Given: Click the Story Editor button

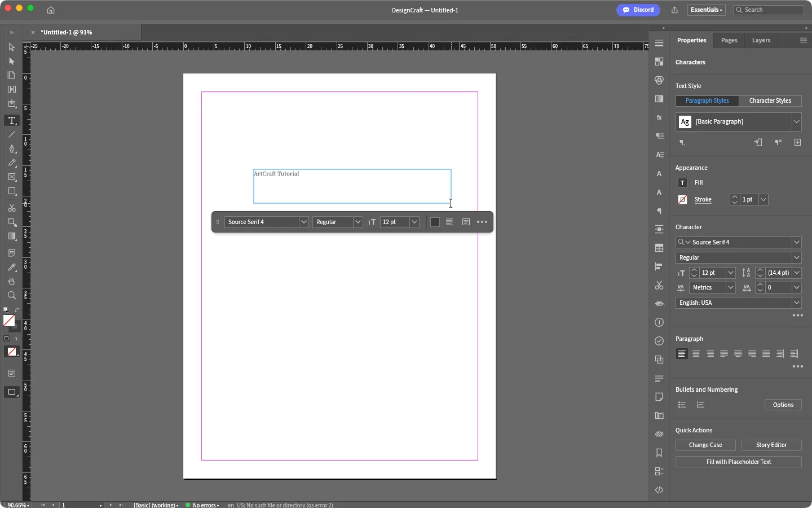Looking at the screenshot, I should pyautogui.click(x=771, y=445).
